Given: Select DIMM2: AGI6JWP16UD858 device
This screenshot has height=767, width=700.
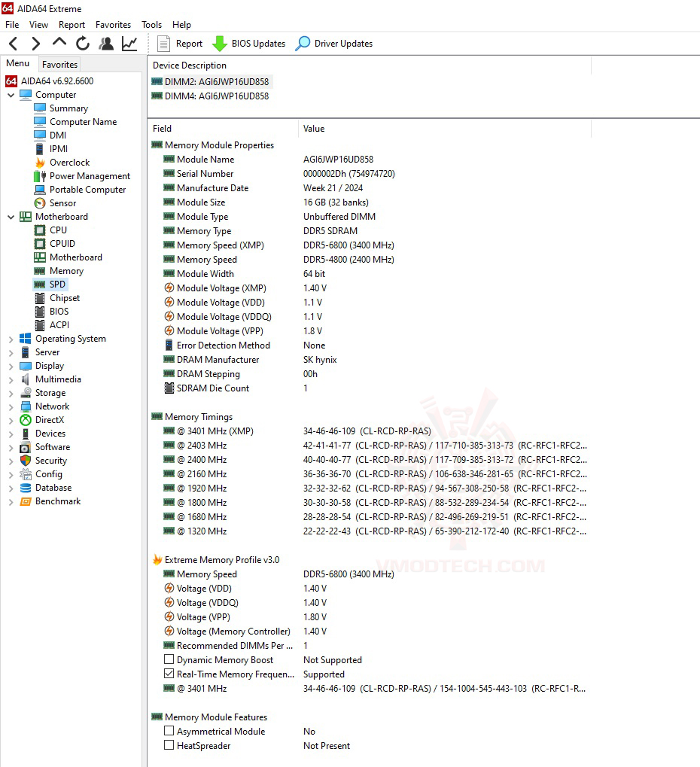Looking at the screenshot, I should [216, 82].
